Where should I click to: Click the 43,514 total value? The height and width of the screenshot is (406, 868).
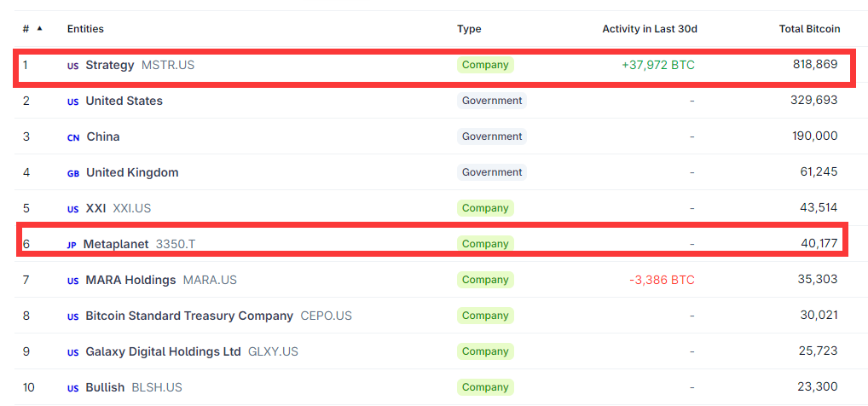[x=819, y=208]
